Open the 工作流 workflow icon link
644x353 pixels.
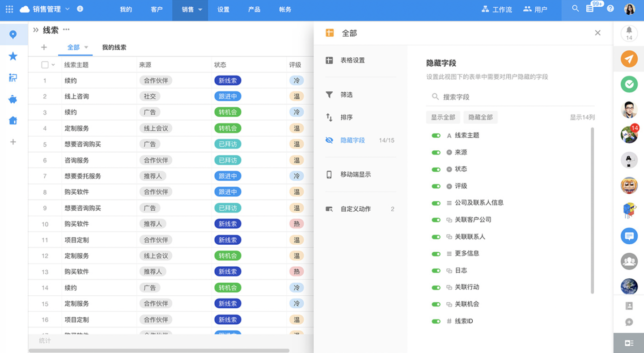coord(497,9)
